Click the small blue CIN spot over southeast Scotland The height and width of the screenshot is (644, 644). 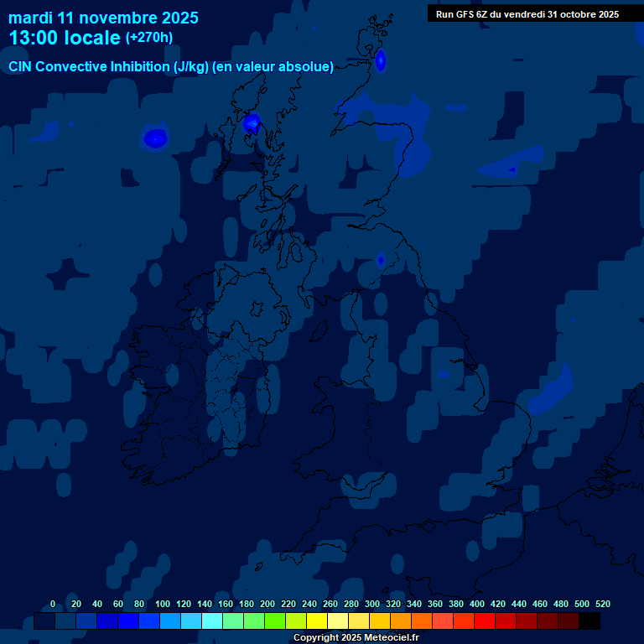[x=380, y=260]
